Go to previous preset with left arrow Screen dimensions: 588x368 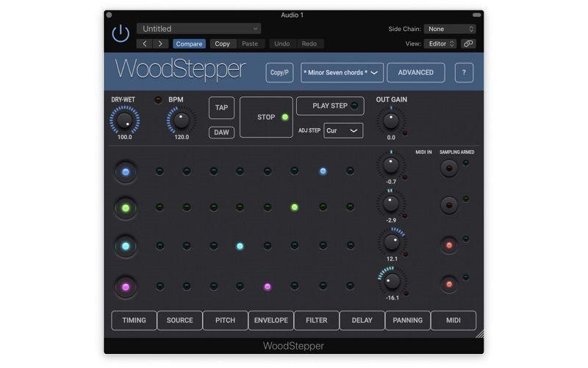point(144,43)
